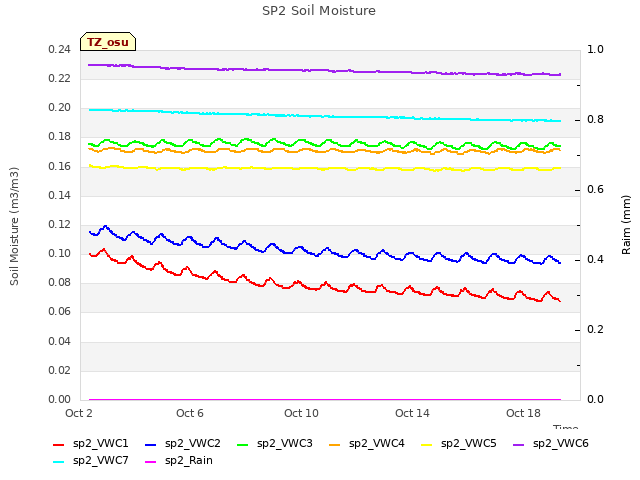Screen dimensions: 640x480
Task: Select the sp2_VWC7 legend label
Action: (101, 461)
